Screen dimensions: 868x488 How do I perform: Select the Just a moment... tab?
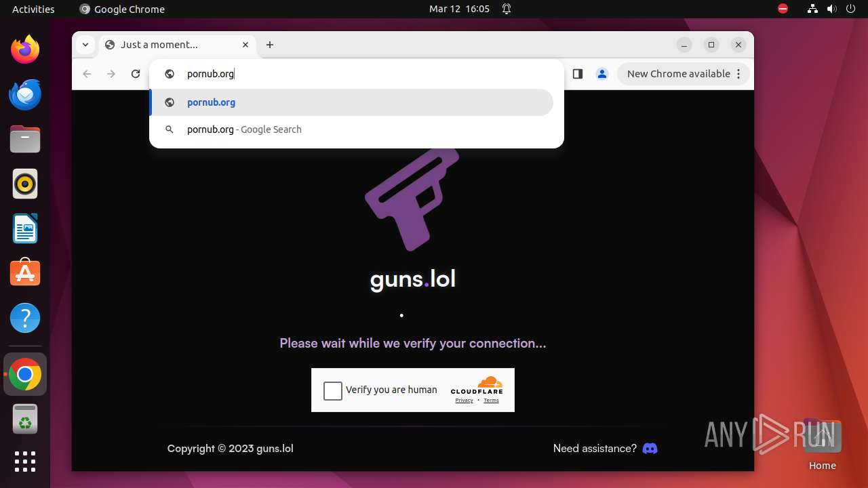pyautogui.click(x=178, y=45)
